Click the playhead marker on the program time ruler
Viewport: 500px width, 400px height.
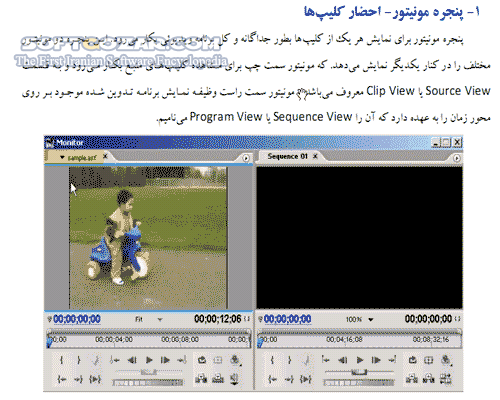coord(260,342)
